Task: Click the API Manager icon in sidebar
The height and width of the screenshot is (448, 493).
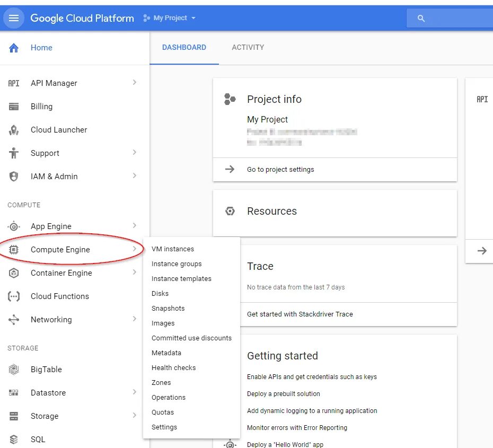Action: click(x=14, y=83)
